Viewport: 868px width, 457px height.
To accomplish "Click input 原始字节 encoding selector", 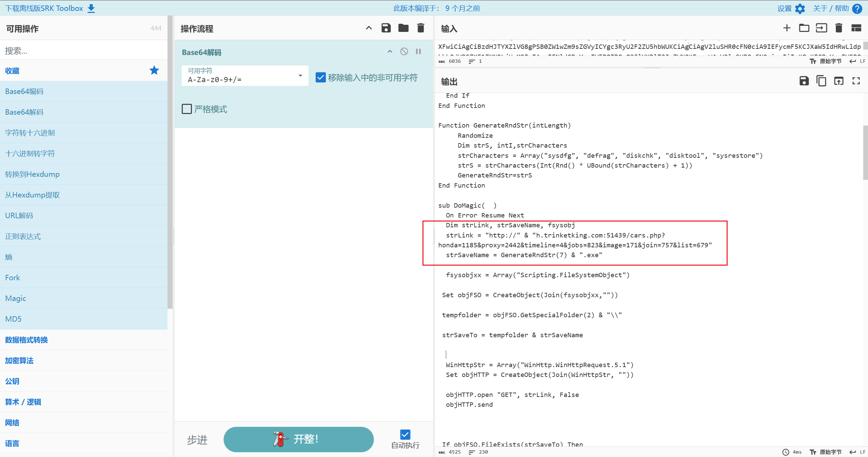I will (826, 61).
